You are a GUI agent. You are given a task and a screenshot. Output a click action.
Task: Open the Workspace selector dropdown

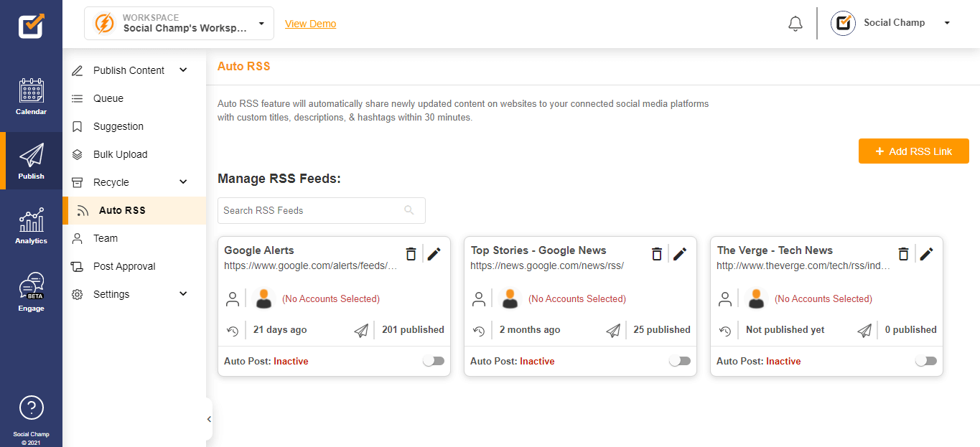pyautogui.click(x=179, y=23)
